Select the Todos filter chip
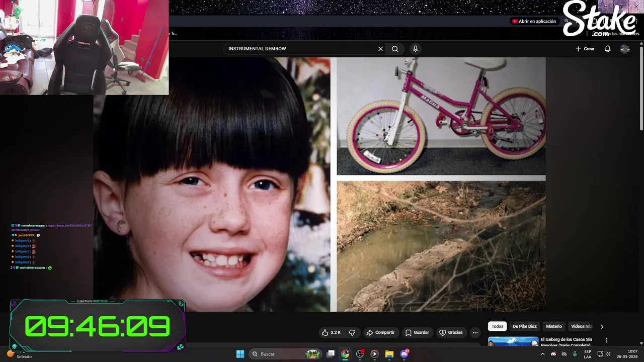Screen dimensions: 644x362 pyautogui.click(x=497, y=326)
